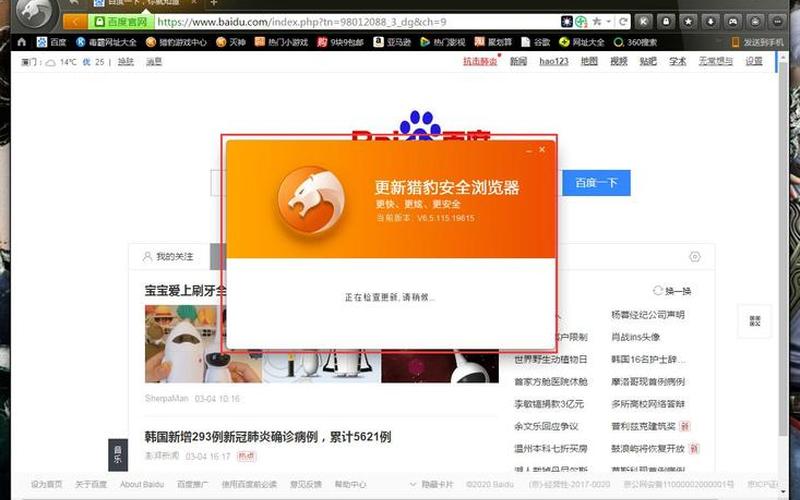Open hao123 in Baidu navigation
Viewport: 800px width, 500px height.
(x=554, y=61)
